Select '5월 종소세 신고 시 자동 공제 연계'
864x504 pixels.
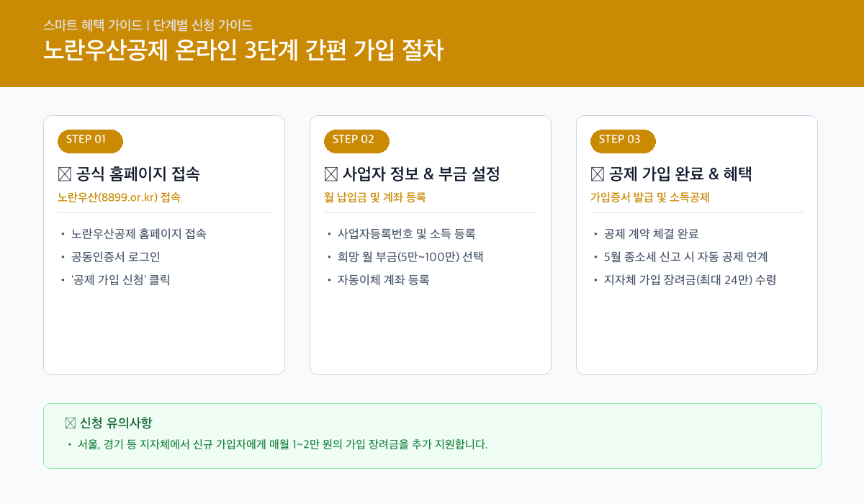point(685,257)
